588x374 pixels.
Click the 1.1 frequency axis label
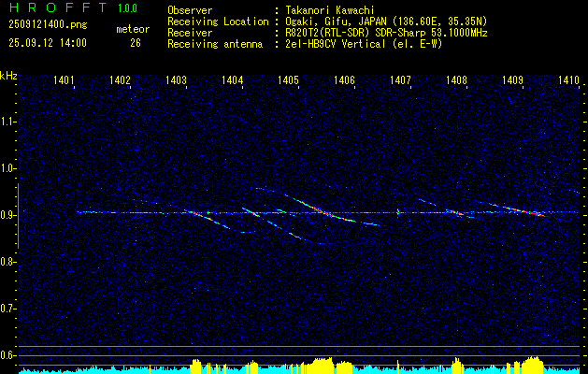(x=7, y=122)
